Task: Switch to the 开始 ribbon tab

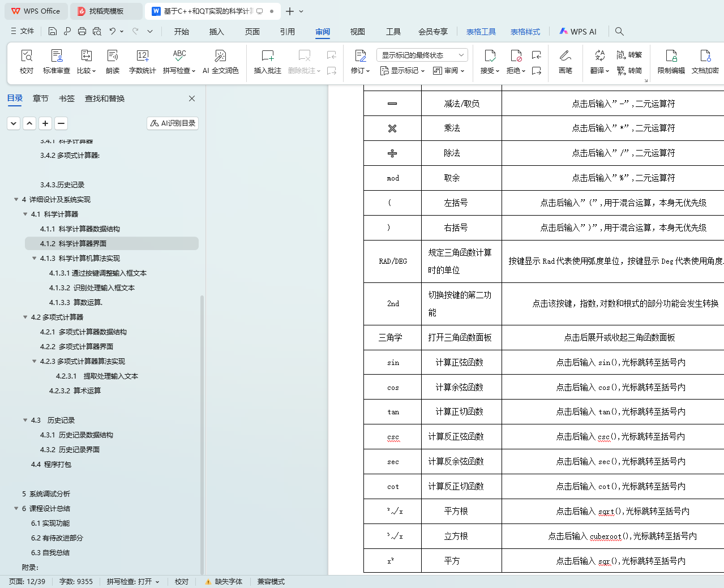Action: [182, 32]
